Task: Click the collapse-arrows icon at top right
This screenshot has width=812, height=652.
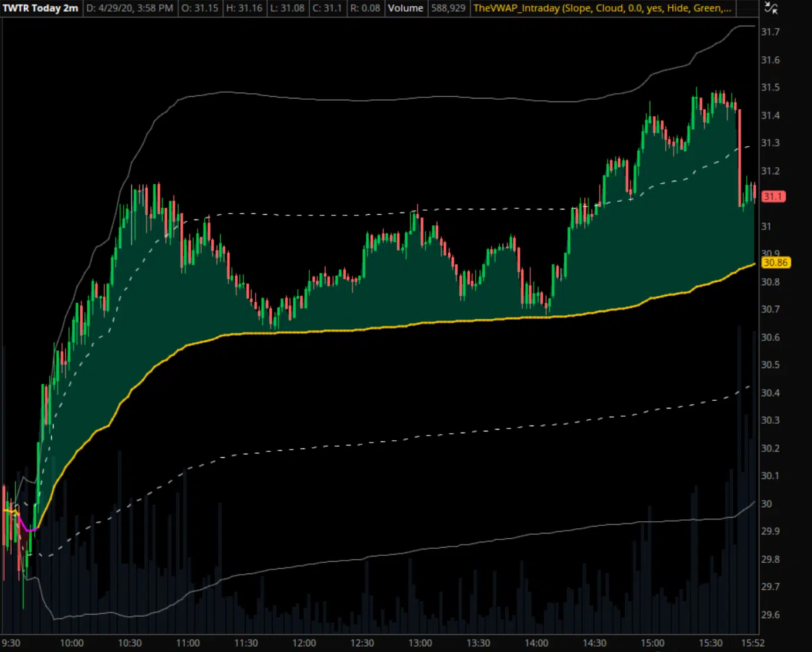Action: pyautogui.click(x=771, y=8)
